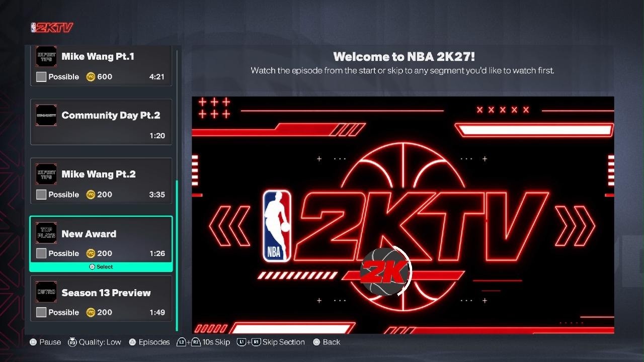The image size is (644, 362).
Task: Open the Mike Wang Pt.2 segment
Action: pyautogui.click(x=101, y=180)
